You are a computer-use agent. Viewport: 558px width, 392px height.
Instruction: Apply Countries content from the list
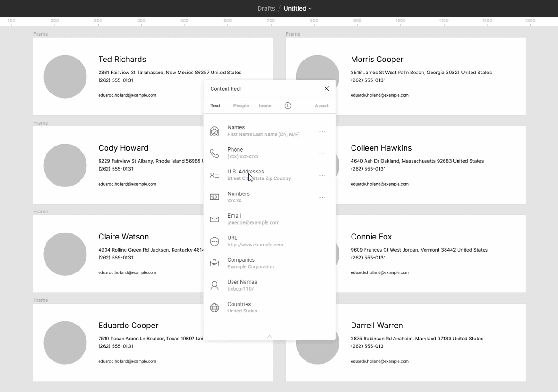[x=269, y=307]
